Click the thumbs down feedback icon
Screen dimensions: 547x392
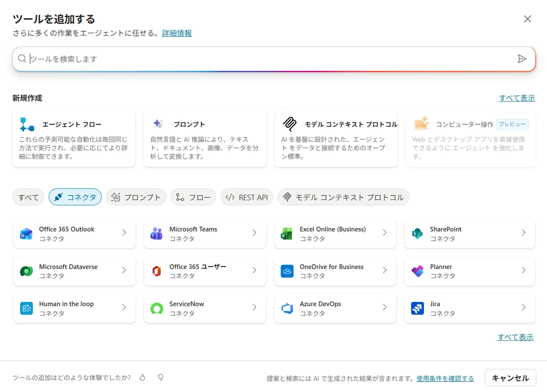click(x=160, y=377)
